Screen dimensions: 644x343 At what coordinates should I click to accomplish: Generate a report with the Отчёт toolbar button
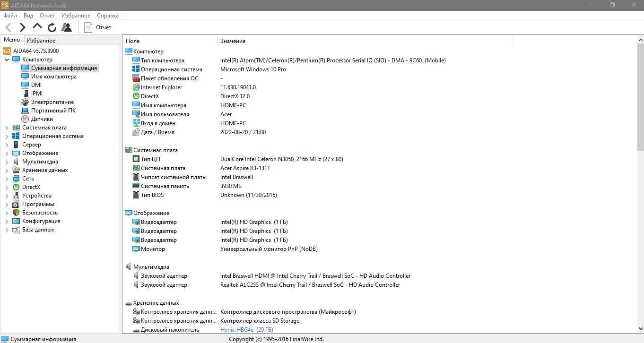pyautogui.click(x=98, y=27)
